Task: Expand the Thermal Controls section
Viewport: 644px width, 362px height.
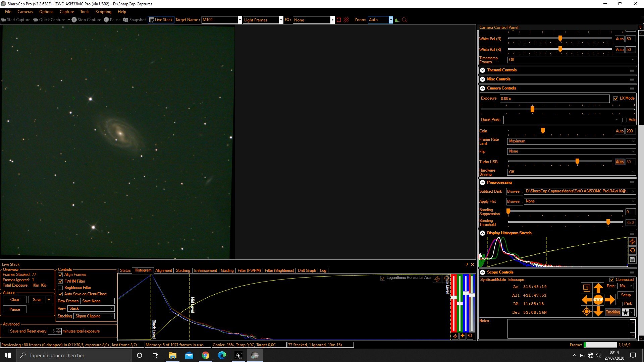Action: coord(482,70)
